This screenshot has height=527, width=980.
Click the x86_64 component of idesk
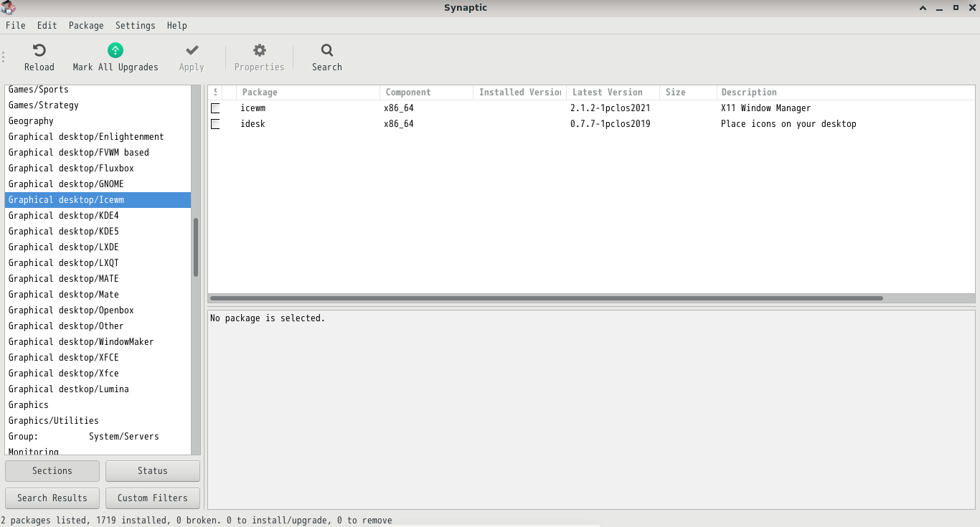(399, 124)
